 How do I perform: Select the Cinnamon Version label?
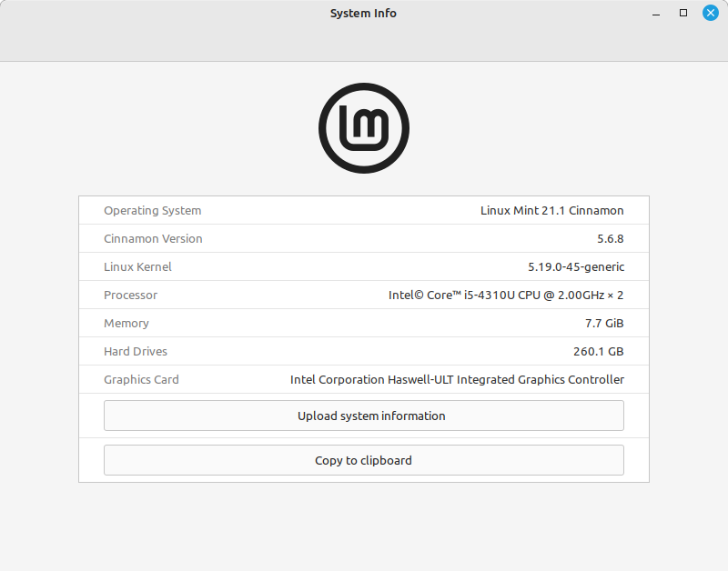(153, 238)
